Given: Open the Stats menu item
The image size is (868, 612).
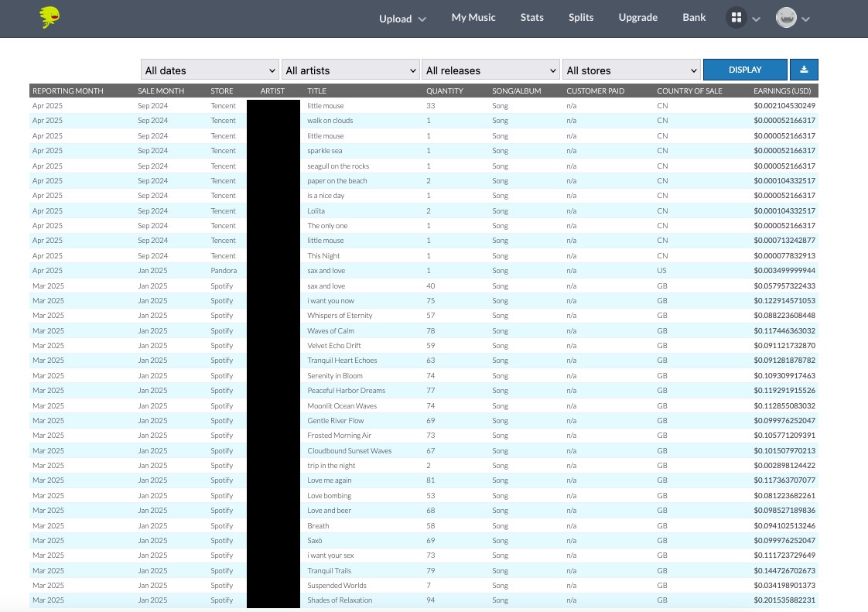Looking at the screenshot, I should (x=532, y=18).
